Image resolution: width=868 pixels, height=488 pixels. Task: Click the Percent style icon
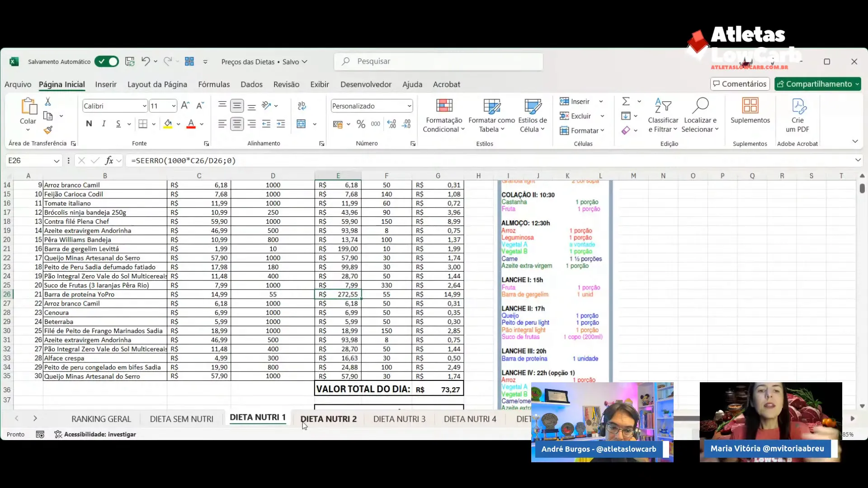click(361, 124)
